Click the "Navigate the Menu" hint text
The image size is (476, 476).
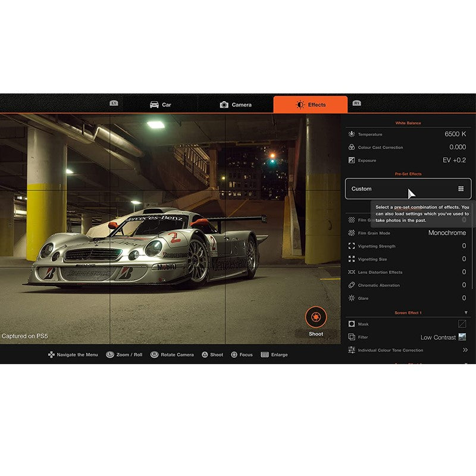(x=77, y=355)
